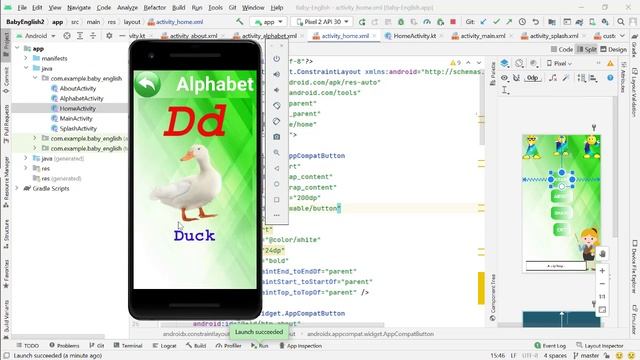Expand the Gradle Scripts node

click(17, 189)
